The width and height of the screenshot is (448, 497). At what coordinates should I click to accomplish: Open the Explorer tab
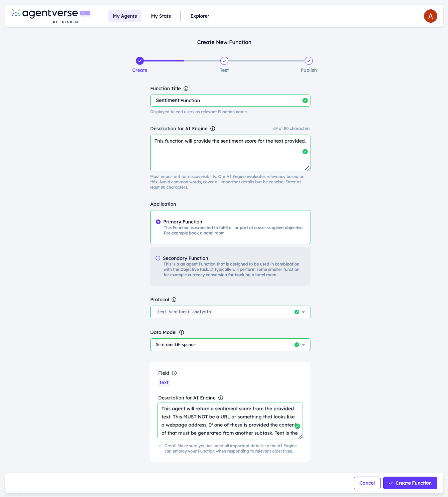click(x=200, y=16)
